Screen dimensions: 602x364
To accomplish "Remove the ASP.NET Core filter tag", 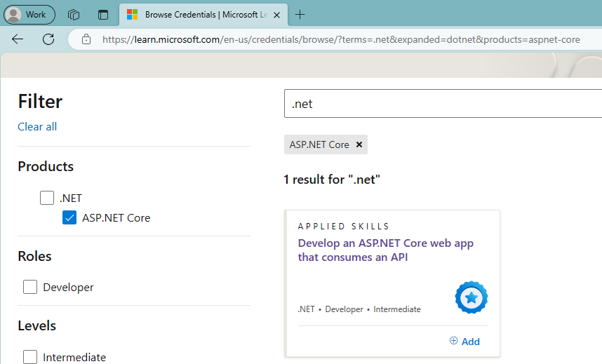I will coord(359,144).
